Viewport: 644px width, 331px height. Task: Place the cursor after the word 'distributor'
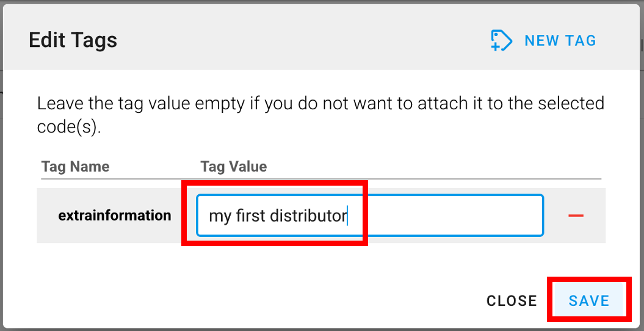click(347, 216)
